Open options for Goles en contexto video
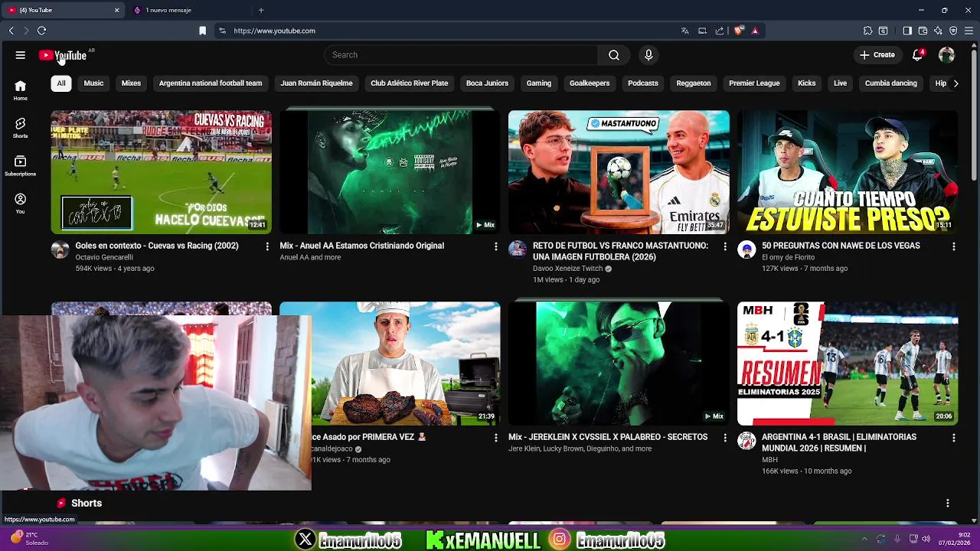Screen dimensions: 980x551 click(267, 246)
